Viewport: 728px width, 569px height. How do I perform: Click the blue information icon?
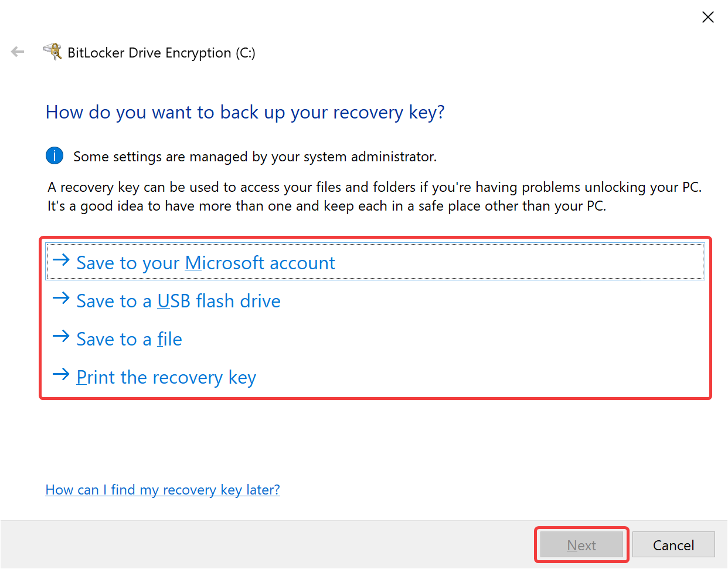pyautogui.click(x=55, y=156)
